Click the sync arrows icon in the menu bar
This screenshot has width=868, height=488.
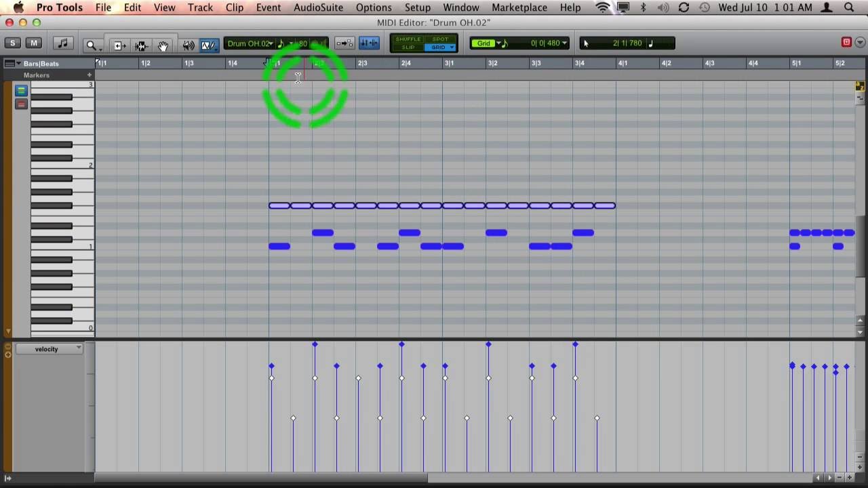point(684,7)
